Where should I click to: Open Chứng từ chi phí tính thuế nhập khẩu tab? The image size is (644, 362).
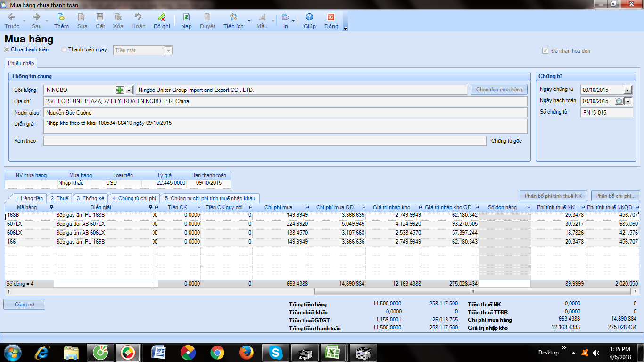coord(210,198)
